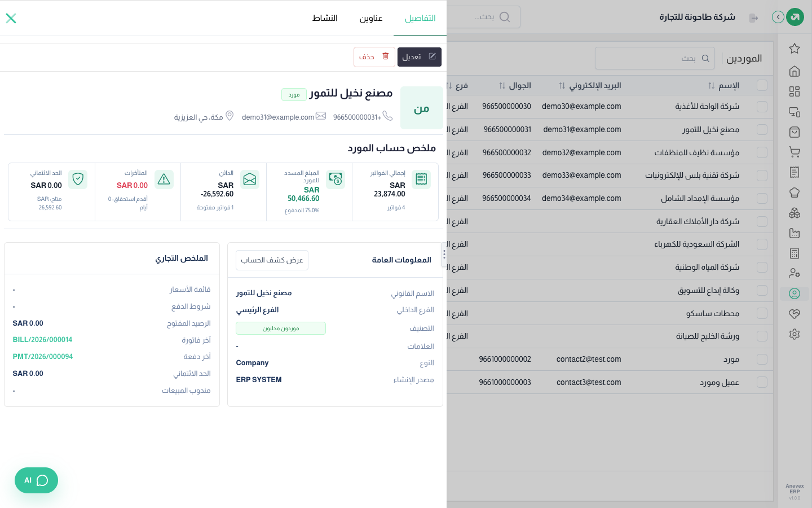The width and height of the screenshot is (812, 508).
Task: Open pentagon-shaped icon in sidebar
Action: pyautogui.click(x=795, y=192)
